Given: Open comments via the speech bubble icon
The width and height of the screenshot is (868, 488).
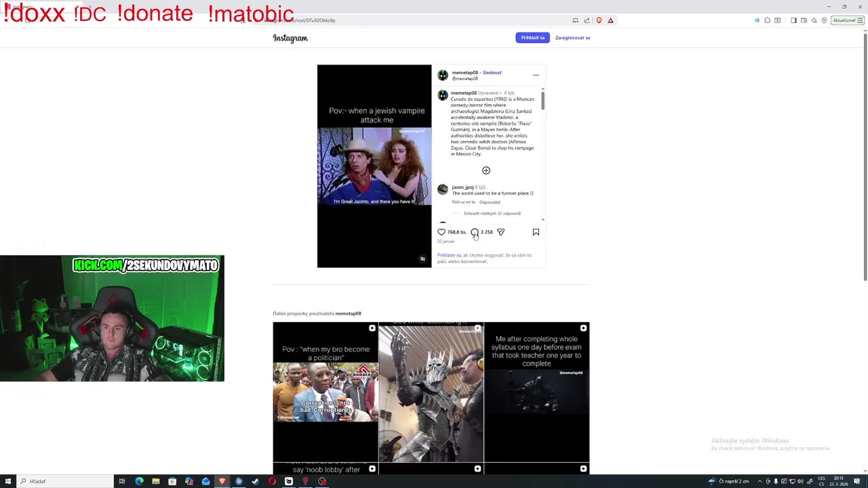Looking at the screenshot, I should tap(475, 232).
